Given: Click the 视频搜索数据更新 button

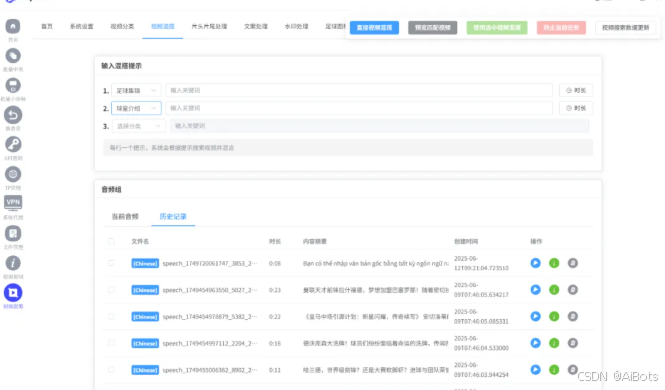Looking at the screenshot, I should tap(626, 28).
